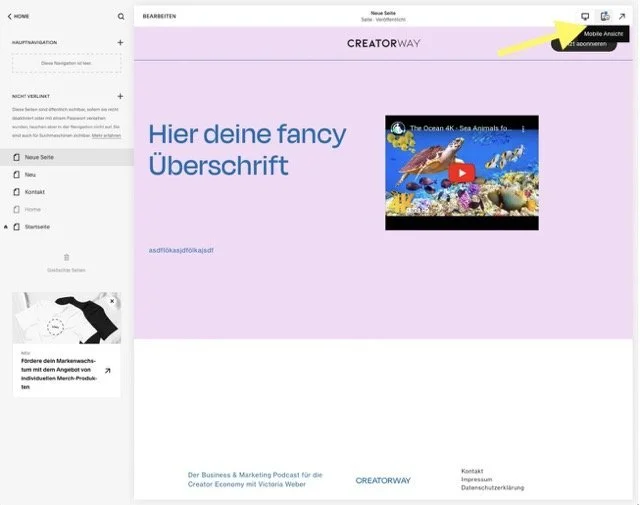Click page icon next to 'Startseite'
This screenshot has width=640, height=505.
[16, 227]
